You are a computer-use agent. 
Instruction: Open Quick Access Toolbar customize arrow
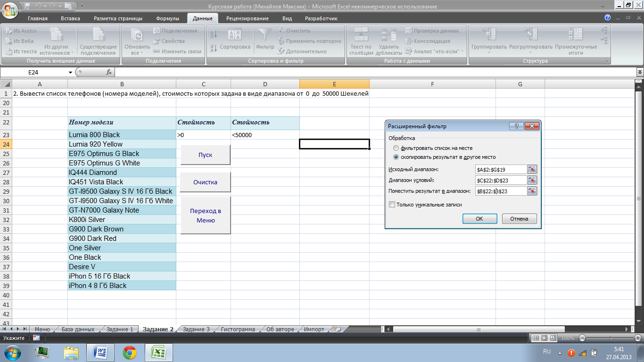tap(83, 7)
